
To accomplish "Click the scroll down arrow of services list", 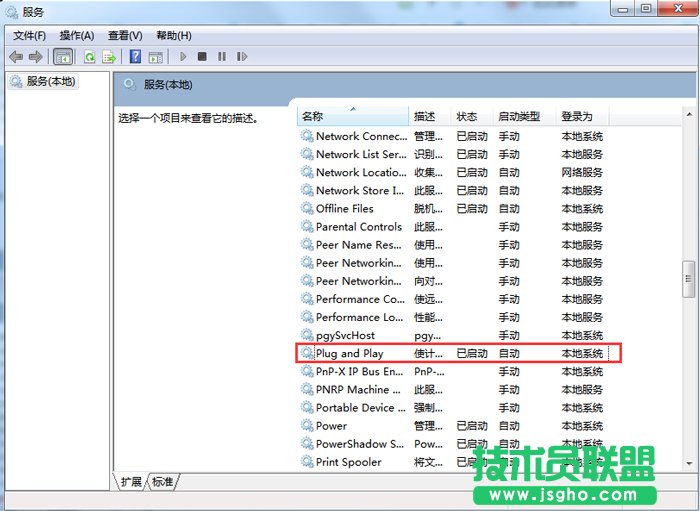I will [689, 463].
